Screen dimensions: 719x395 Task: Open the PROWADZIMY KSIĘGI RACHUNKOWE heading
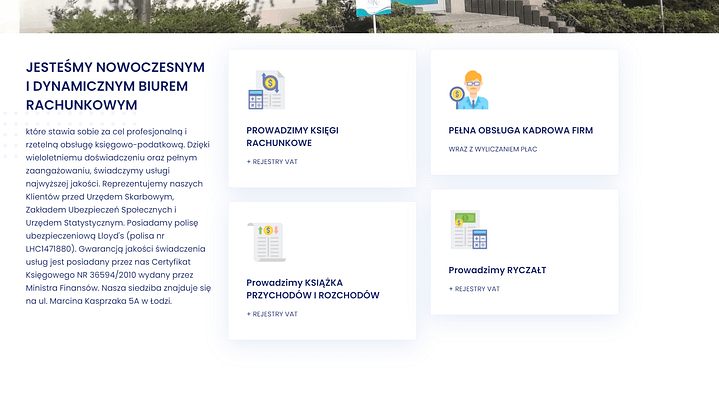[292, 137]
